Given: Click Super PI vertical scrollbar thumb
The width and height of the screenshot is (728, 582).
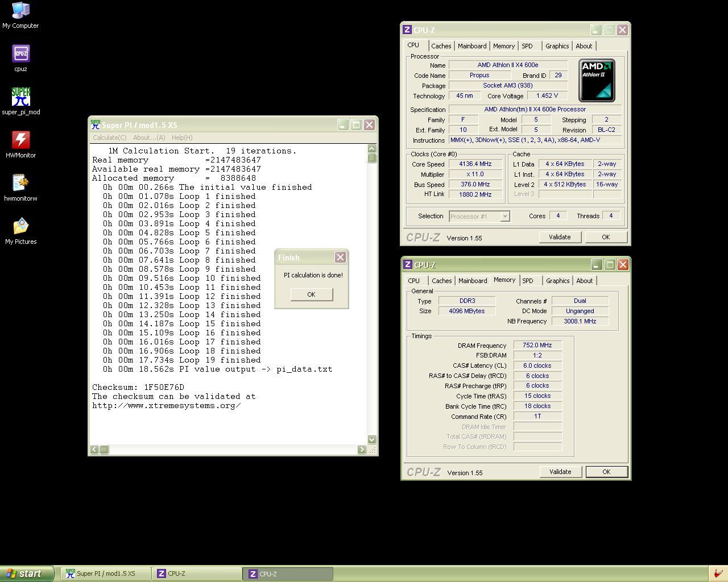Looking at the screenshot, I should pyautogui.click(x=372, y=158).
